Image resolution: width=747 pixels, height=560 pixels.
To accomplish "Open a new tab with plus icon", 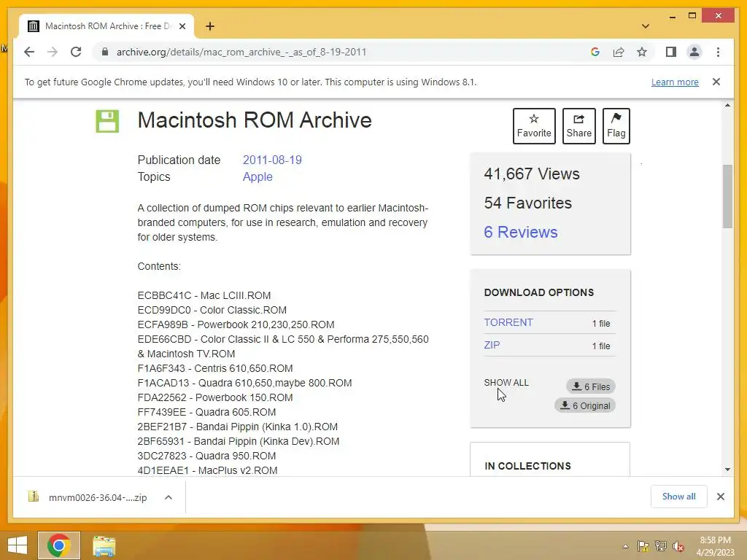I will click(210, 26).
